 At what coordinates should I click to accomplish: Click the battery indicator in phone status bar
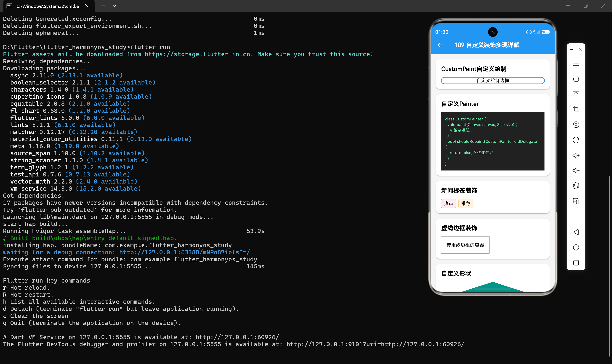point(545,32)
